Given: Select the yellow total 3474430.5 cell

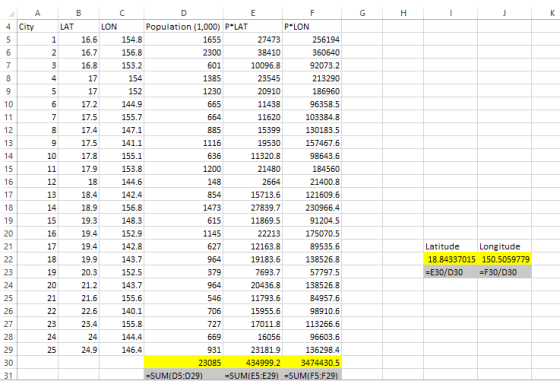Looking at the screenshot, I should click(312, 363).
